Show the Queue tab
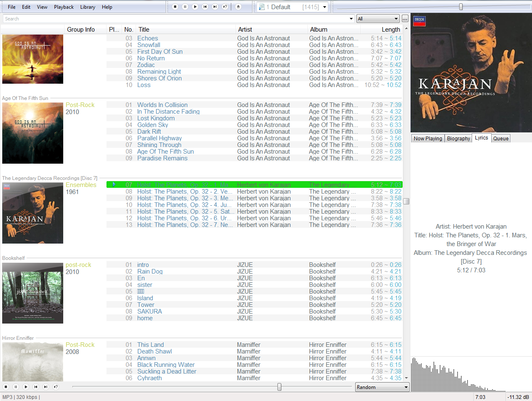 click(501, 139)
